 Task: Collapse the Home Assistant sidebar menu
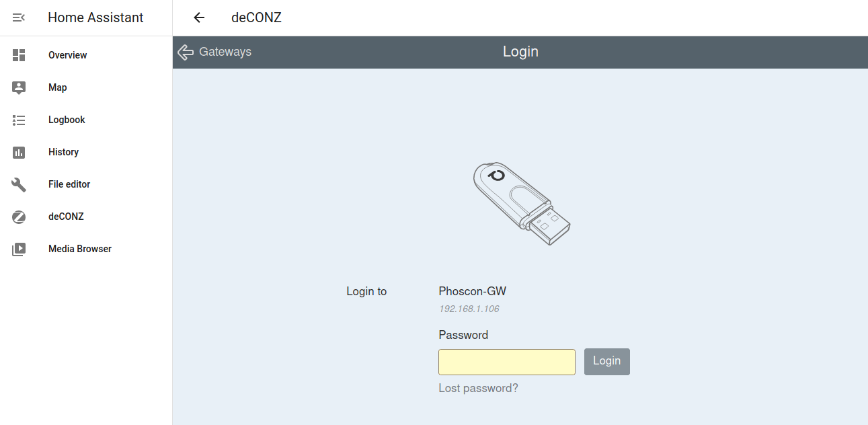(x=19, y=17)
